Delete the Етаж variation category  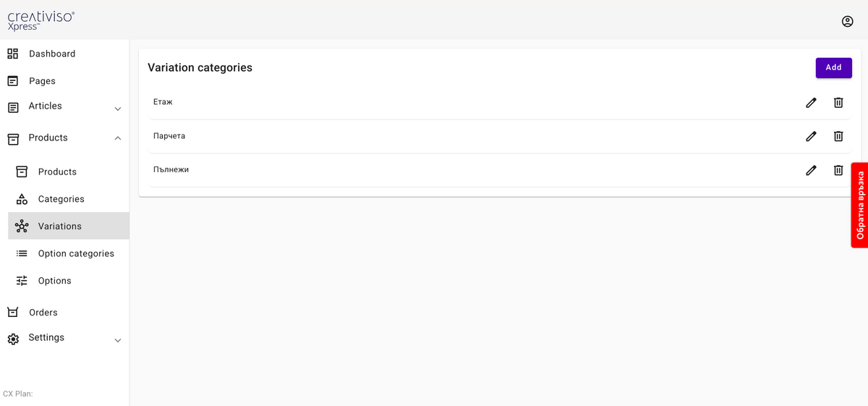[x=838, y=103]
